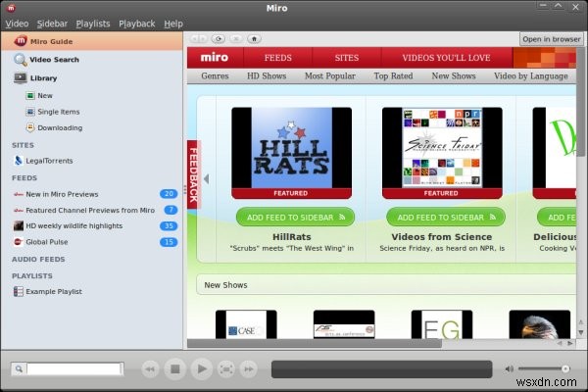The image size is (588, 392).
Task: Open the Video menu
Action: point(17,24)
